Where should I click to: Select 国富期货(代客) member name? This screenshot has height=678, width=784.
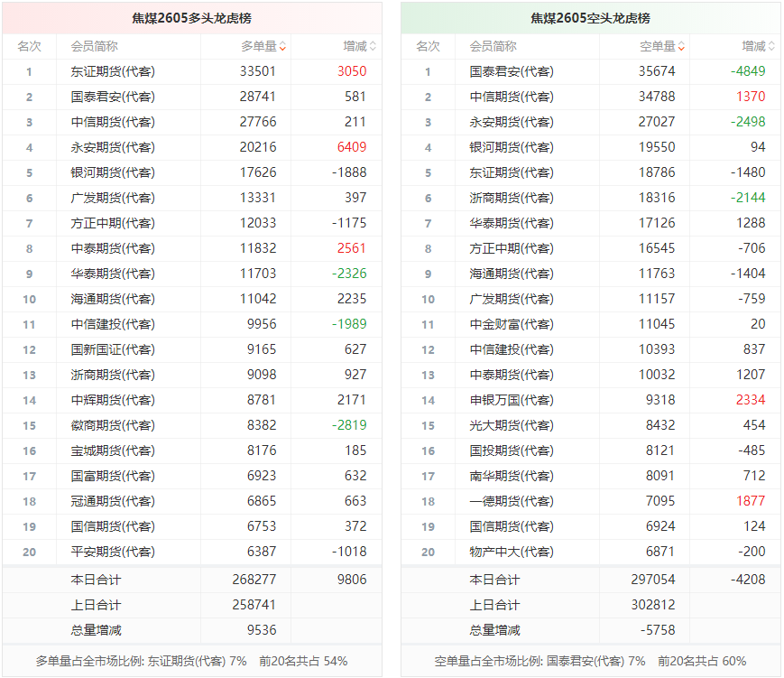click(113, 476)
